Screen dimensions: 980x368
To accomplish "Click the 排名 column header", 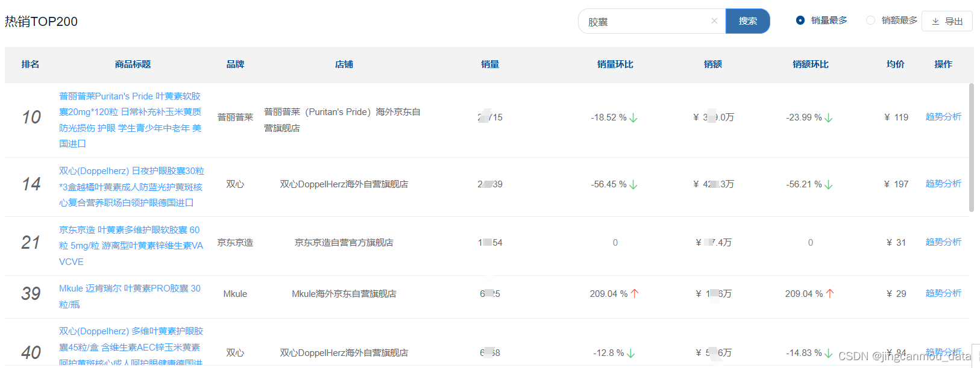I will [x=30, y=64].
